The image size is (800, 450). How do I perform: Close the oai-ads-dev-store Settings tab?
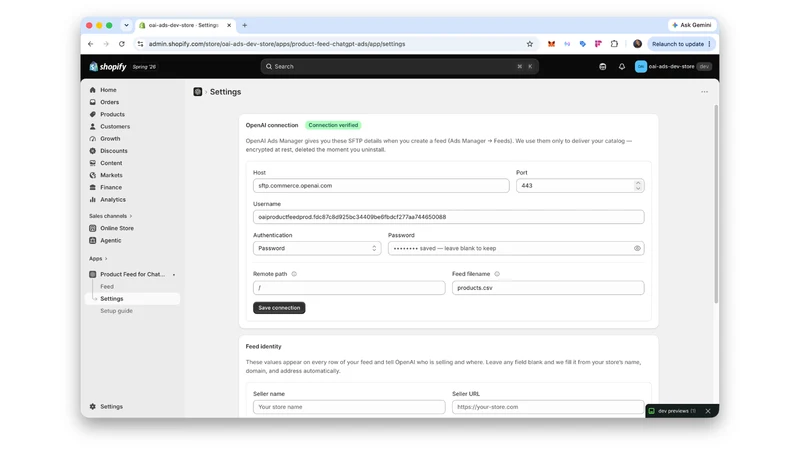click(229, 25)
